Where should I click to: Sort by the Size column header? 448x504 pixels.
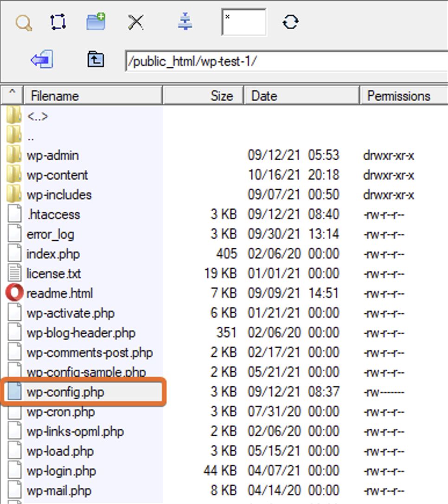coord(203,96)
